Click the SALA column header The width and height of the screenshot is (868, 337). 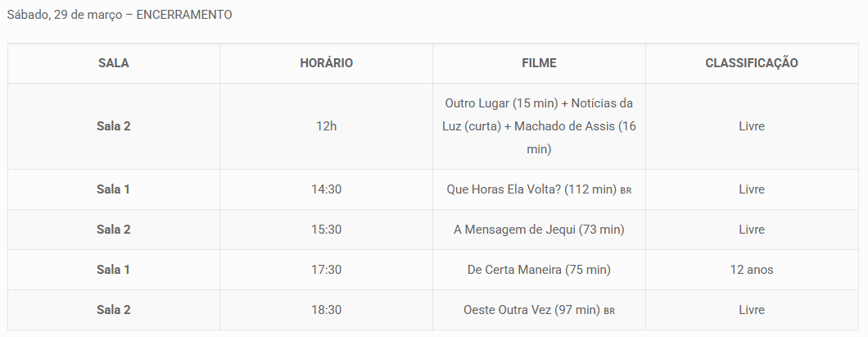coord(113,63)
